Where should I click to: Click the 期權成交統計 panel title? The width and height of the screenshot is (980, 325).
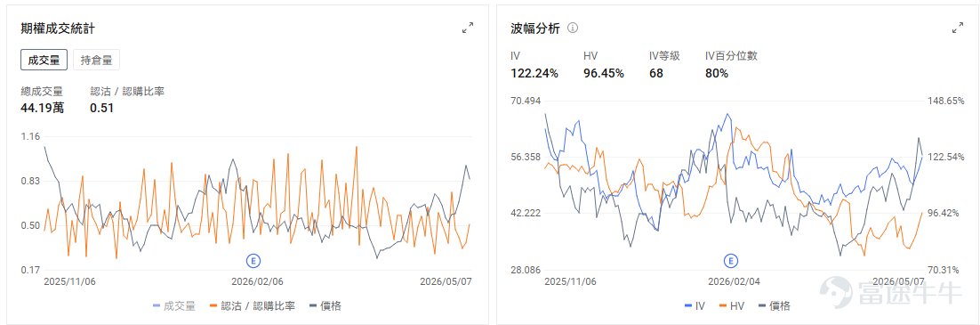tap(58, 28)
